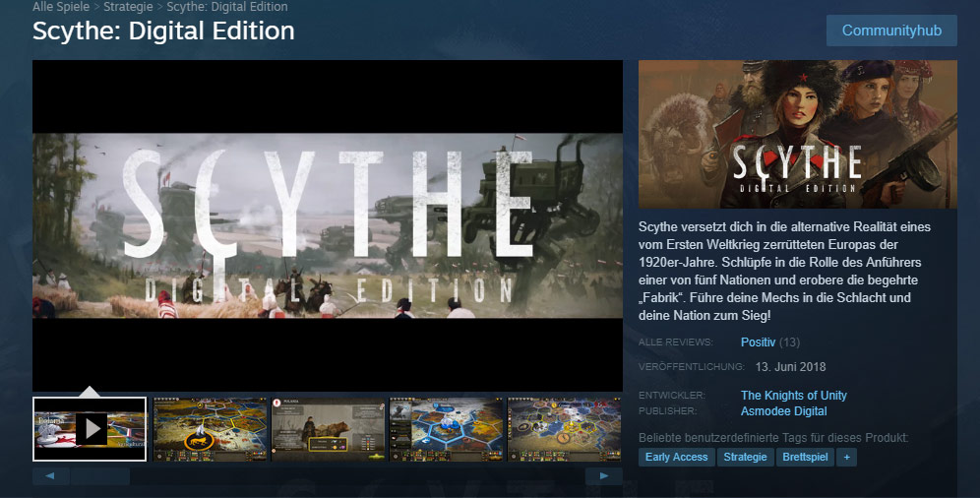Go to Alle Spiele in breadcrumb
The image size is (980, 498).
tap(61, 7)
